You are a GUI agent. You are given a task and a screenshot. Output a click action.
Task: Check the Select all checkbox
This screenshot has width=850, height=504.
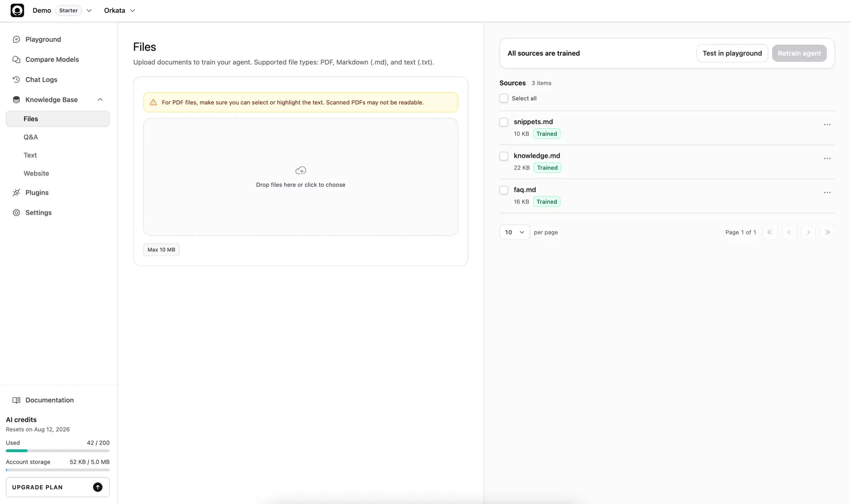[504, 98]
